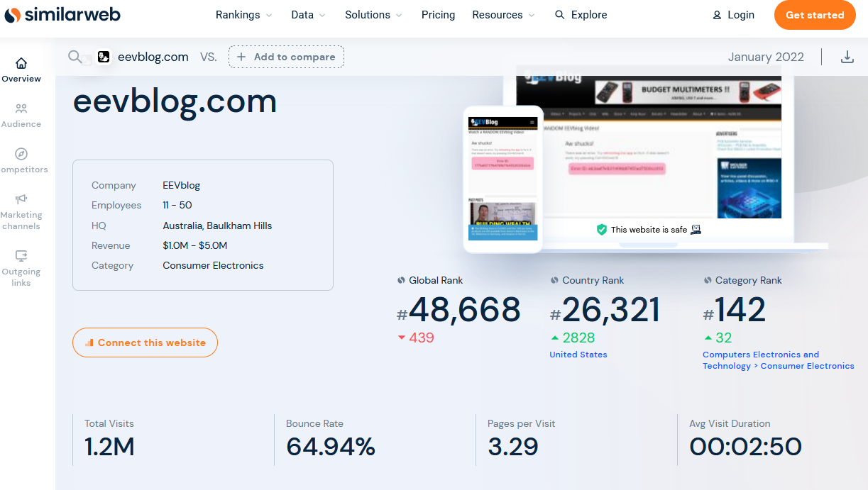
Task: Click the Avg Visit Duration 00:02:50
Action: point(745,447)
